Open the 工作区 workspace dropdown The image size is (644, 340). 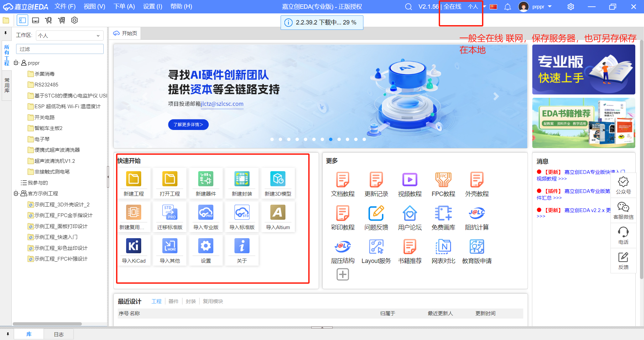[x=69, y=36]
